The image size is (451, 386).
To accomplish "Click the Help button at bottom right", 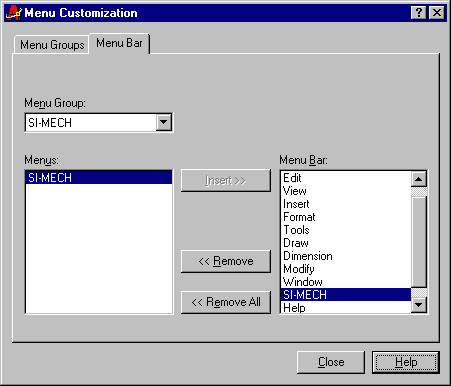I will (406, 362).
